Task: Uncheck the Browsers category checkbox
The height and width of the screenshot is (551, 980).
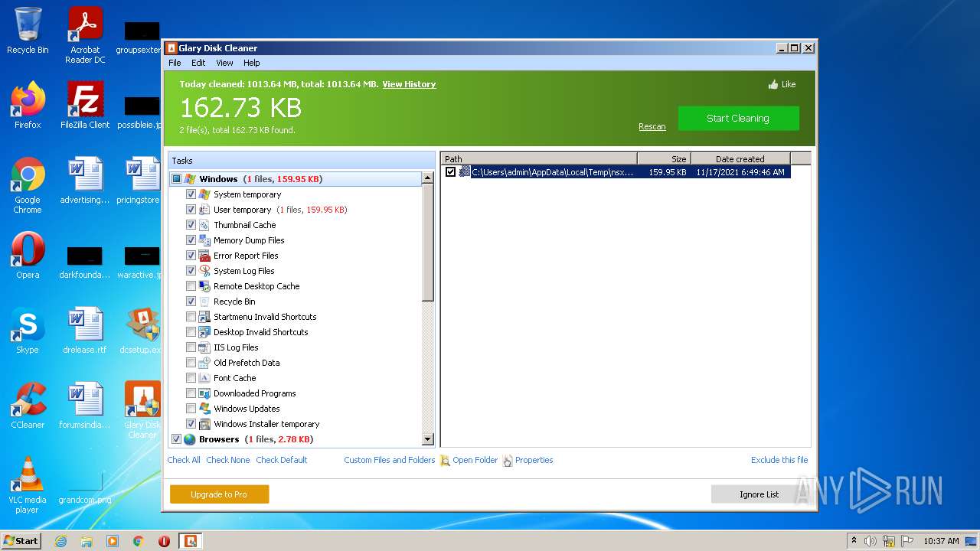Action: tap(176, 439)
